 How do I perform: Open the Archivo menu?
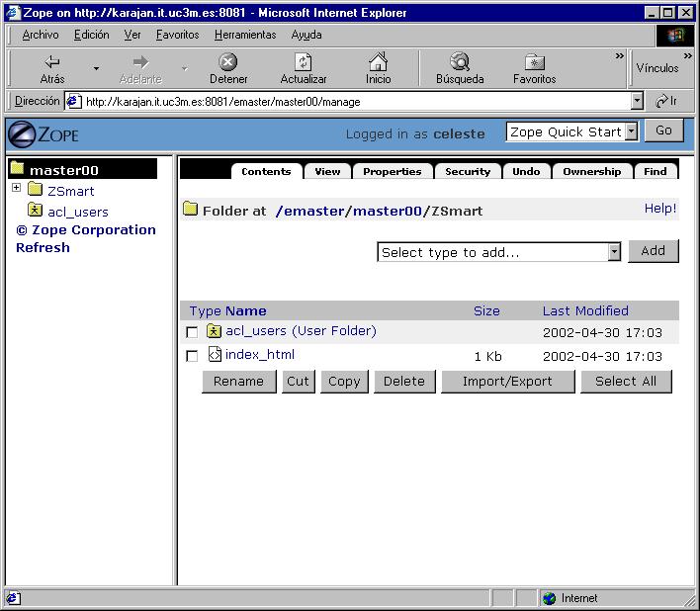click(x=41, y=35)
